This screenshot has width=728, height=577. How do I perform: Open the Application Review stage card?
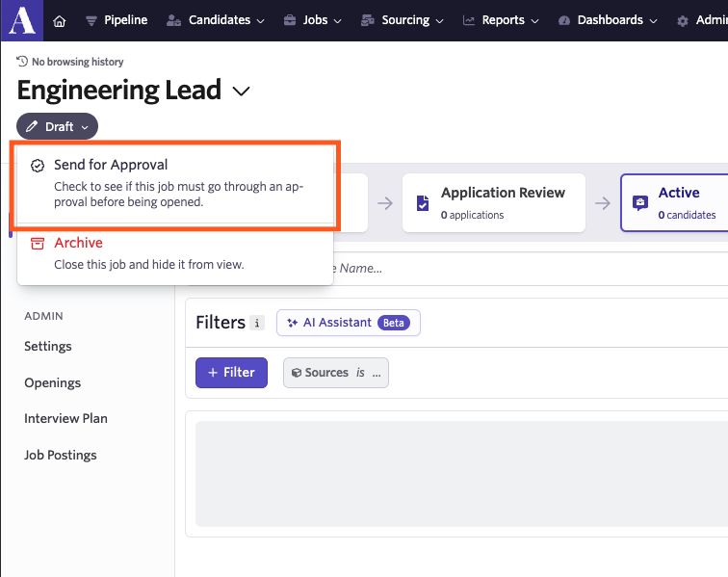tap(494, 202)
